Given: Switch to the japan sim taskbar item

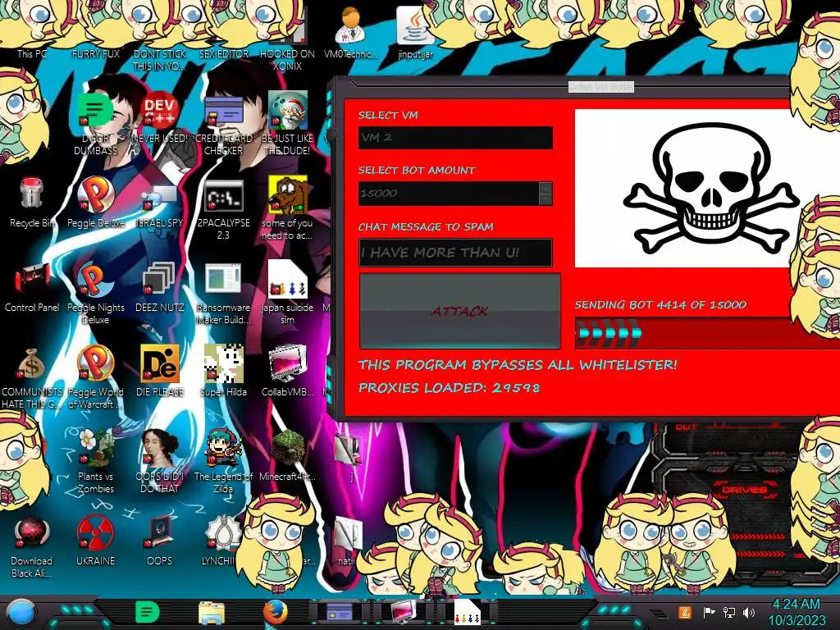Looking at the screenshot, I should pos(467,612).
